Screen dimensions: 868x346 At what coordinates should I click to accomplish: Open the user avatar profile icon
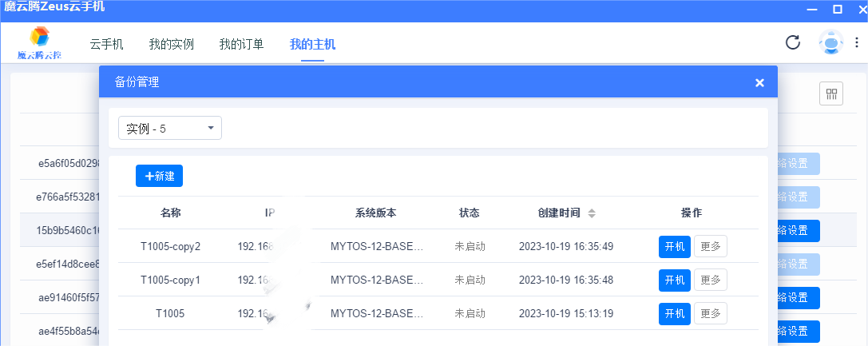click(830, 43)
